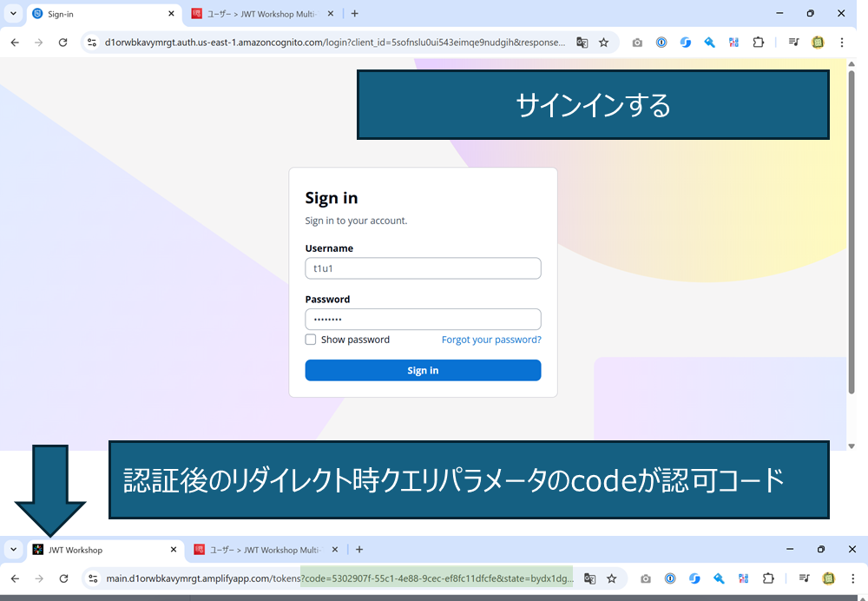Click blue pin extension icon in bottom toolbar
Screen dimensions: 868x601
719,578
